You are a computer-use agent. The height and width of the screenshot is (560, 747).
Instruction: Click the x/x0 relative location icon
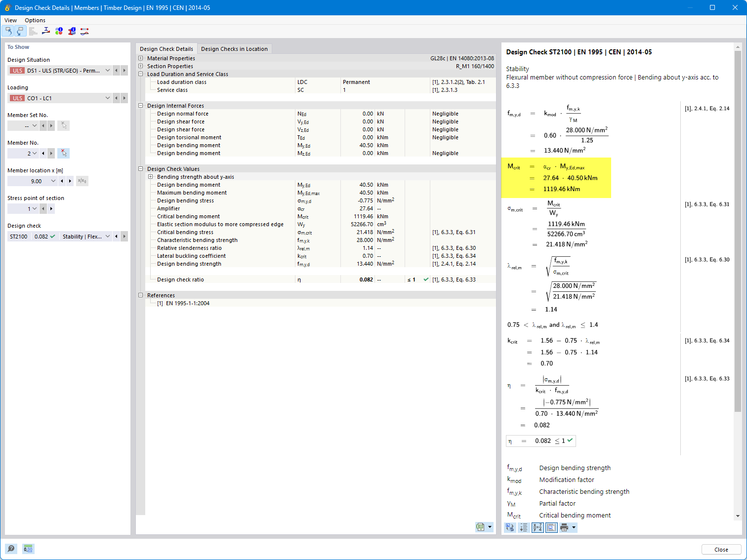coord(83,181)
